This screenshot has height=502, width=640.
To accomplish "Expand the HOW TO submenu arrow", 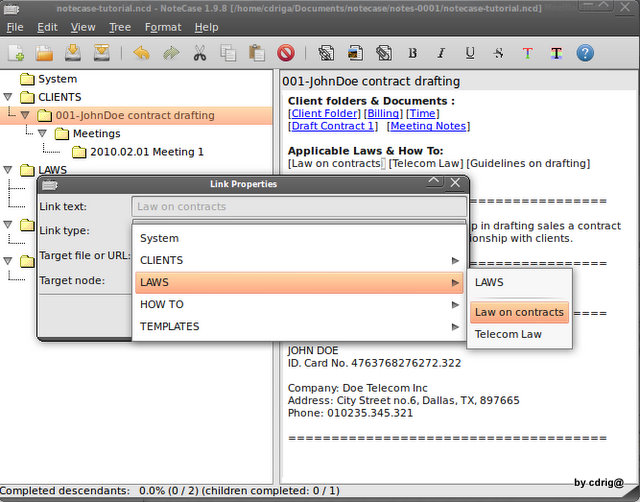I will point(455,304).
